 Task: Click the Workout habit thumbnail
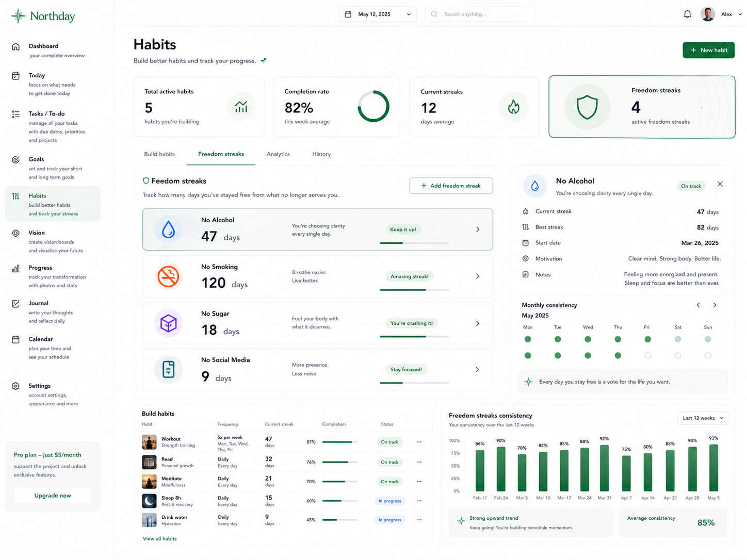click(x=149, y=442)
